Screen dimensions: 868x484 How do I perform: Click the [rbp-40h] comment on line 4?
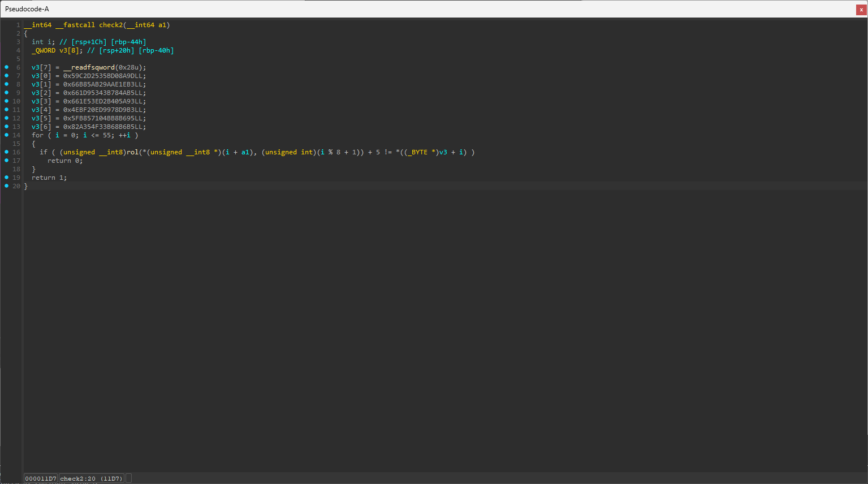coord(157,50)
